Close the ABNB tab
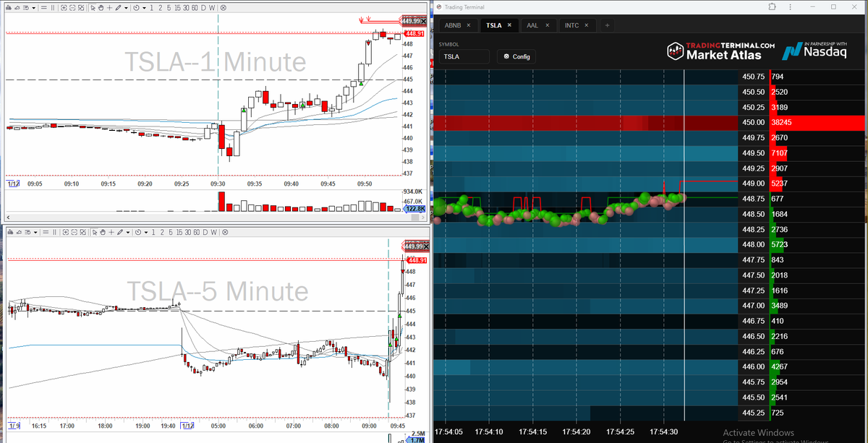The width and height of the screenshot is (868, 443). [x=469, y=25]
